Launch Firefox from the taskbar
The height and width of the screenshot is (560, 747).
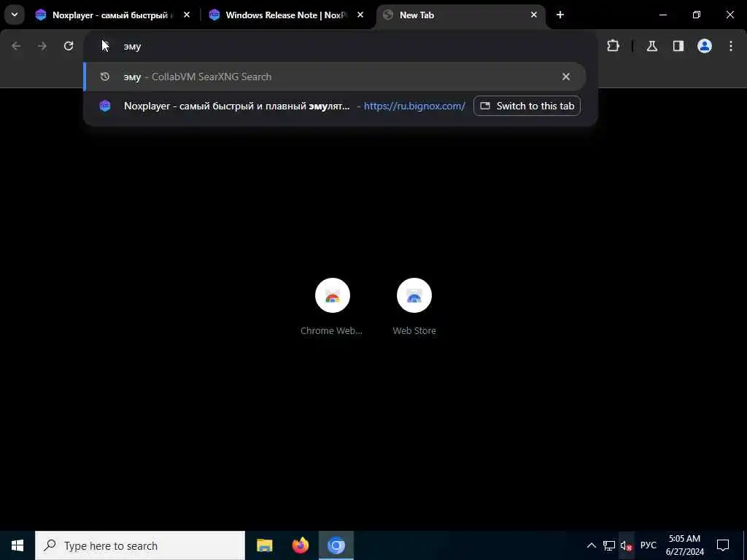[300, 545]
